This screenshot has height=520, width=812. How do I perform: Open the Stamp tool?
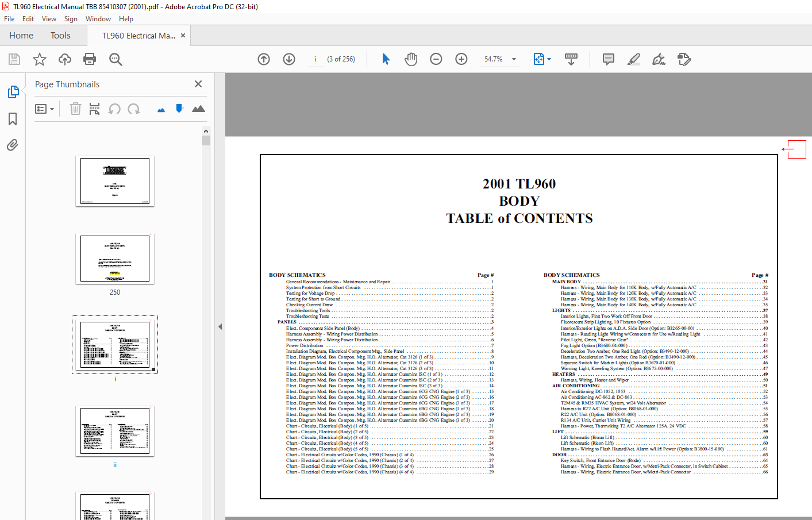point(684,59)
